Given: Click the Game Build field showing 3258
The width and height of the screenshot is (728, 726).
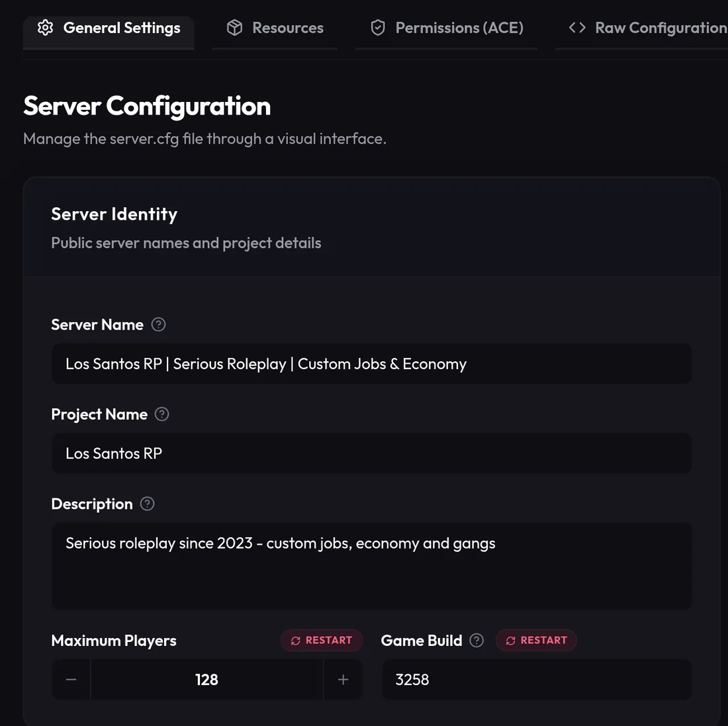Looking at the screenshot, I should [x=536, y=680].
